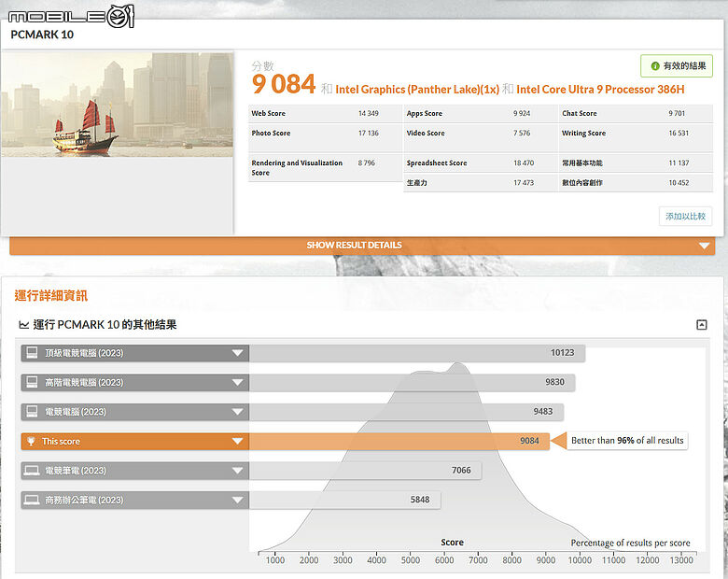Screen dimensions: 728x579
Task: Open SHOW RESULT DETAILS bar
Action: tap(362, 246)
